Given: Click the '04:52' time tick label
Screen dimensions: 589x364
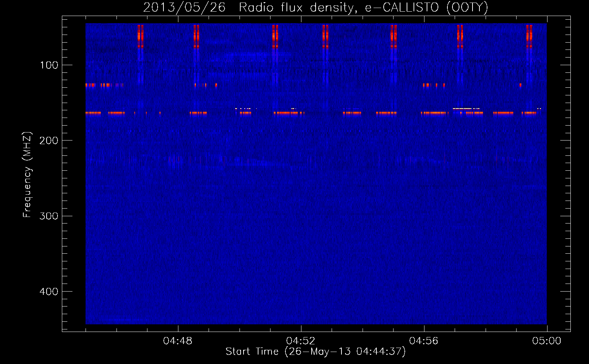Looking at the screenshot, I should 301,341.
